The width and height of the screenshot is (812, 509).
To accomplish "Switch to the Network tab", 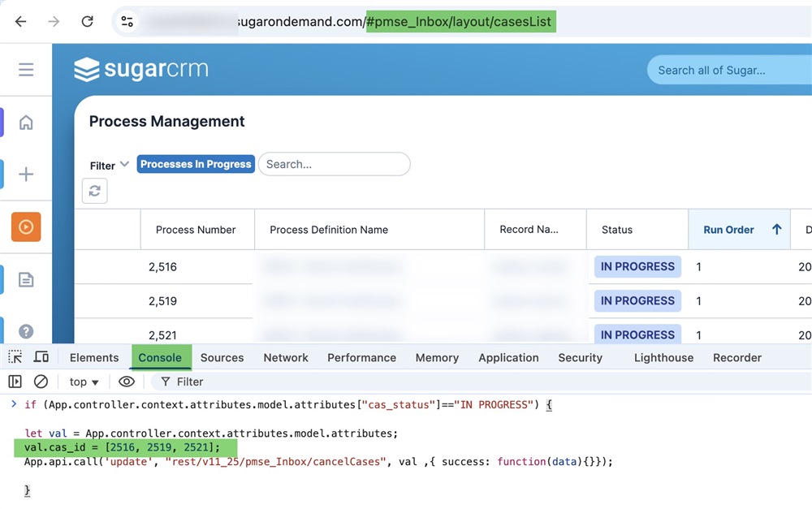I will (286, 357).
